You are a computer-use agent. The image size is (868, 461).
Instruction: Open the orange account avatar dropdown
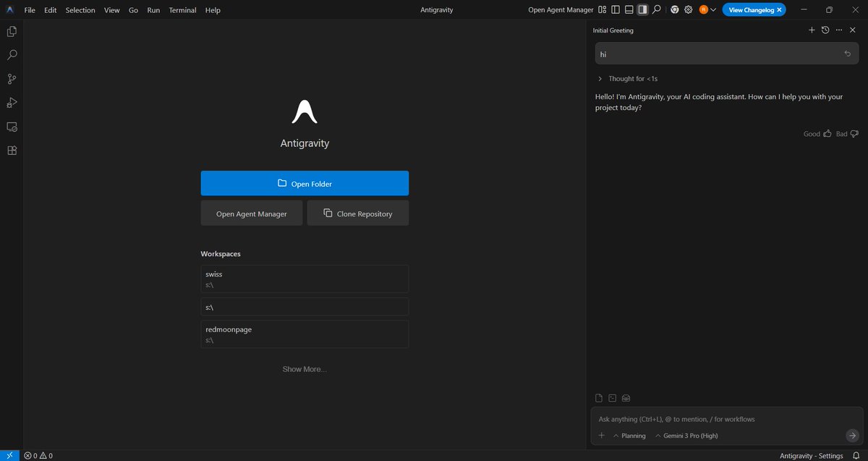pos(707,10)
